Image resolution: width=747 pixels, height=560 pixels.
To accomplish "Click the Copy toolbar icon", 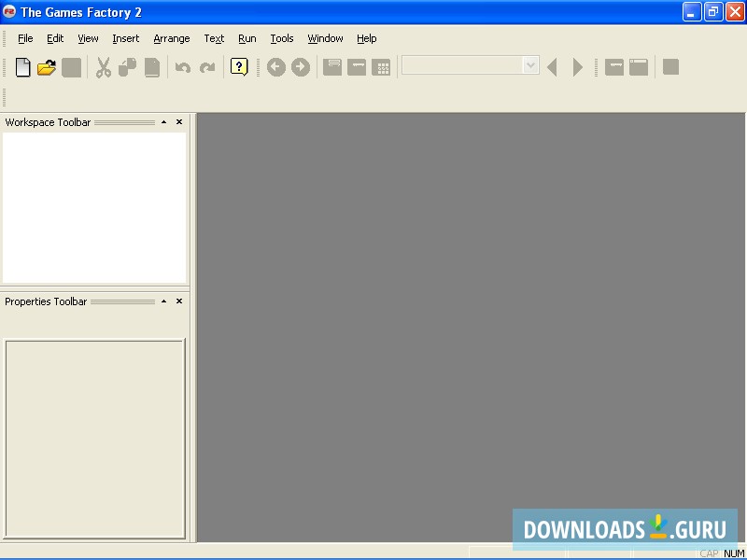I will (127, 67).
